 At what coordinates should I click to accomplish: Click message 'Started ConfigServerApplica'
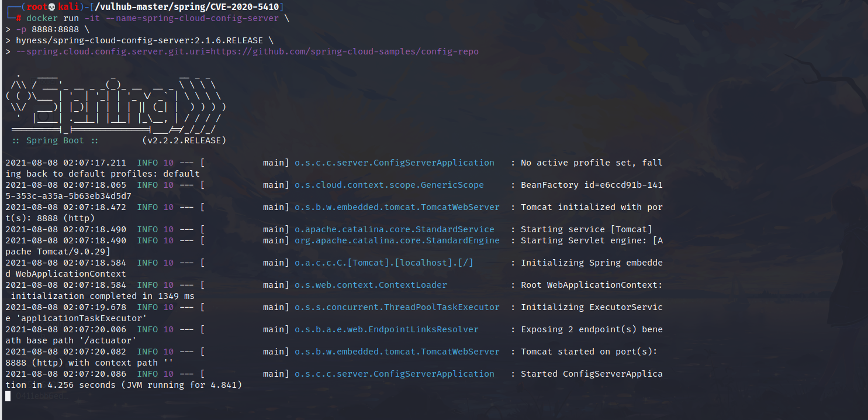point(592,374)
